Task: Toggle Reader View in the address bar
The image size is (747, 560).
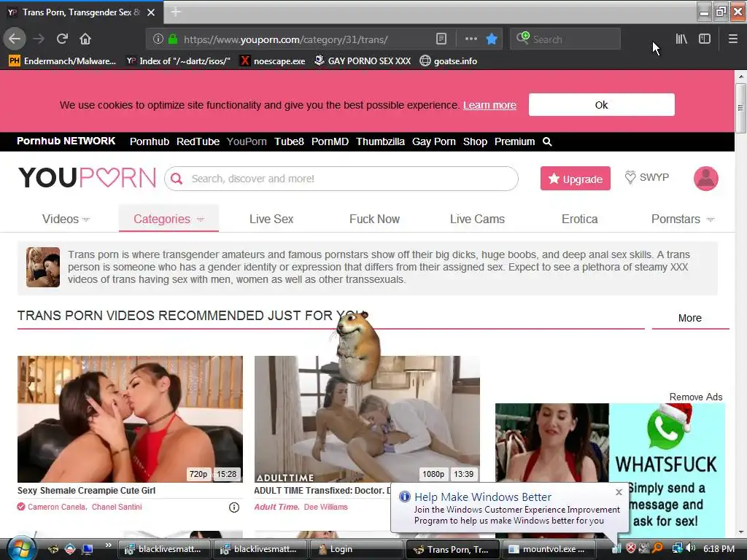Action: pyautogui.click(x=441, y=39)
